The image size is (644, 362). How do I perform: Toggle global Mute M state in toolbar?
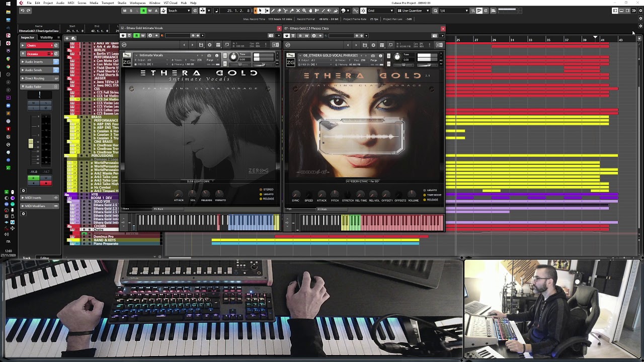pyautogui.click(x=125, y=11)
